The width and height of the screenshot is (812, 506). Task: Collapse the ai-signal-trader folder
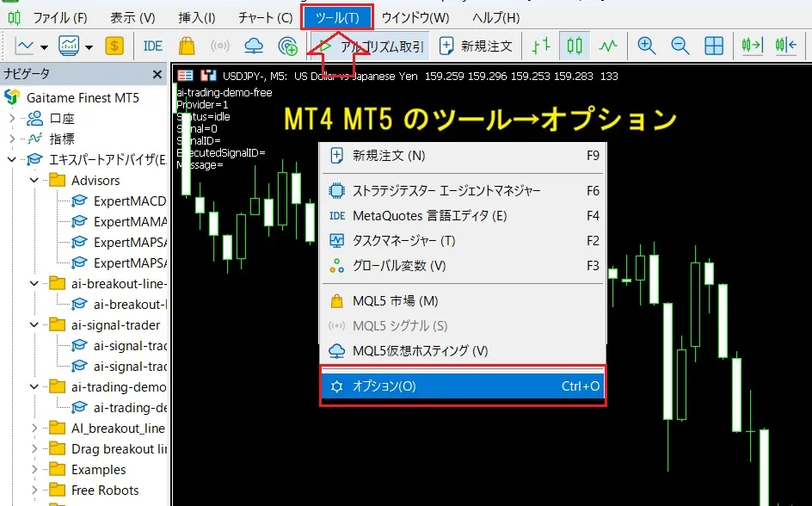pos(34,325)
